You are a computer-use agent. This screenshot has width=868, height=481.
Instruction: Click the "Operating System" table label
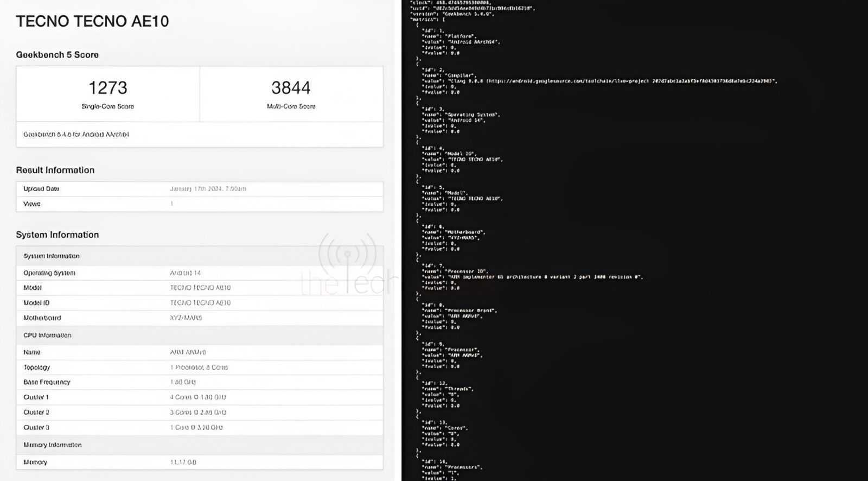click(49, 273)
